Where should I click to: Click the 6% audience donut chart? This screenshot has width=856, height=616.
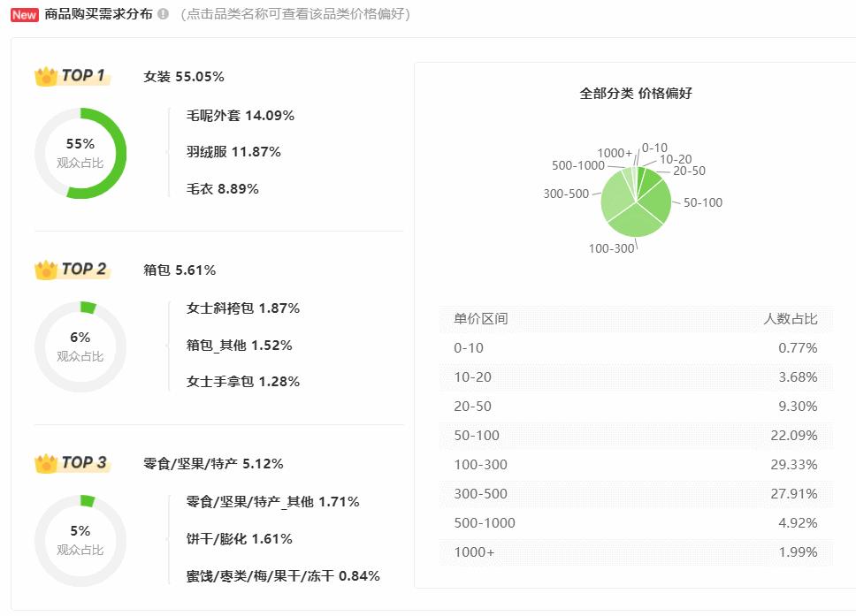pos(80,346)
